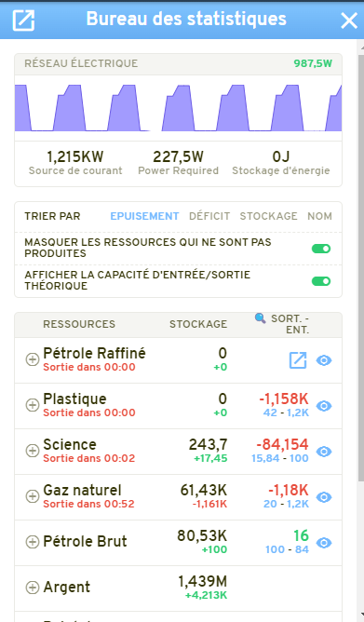Click the Réseau électrique power graph

click(178, 107)
